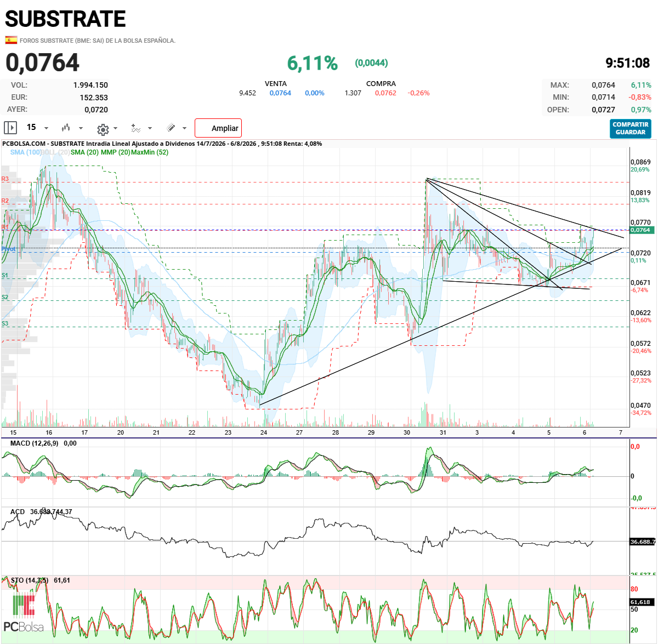This screenshot has height=644, width=658.
Task: Click the STO (14,3,5) panel label
Action: point(30,580)
